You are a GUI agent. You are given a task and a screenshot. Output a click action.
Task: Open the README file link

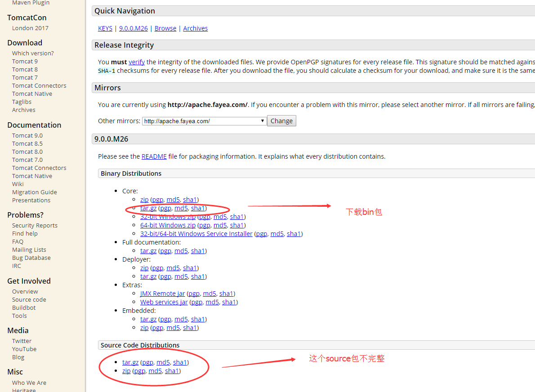[x=154, y=156]
